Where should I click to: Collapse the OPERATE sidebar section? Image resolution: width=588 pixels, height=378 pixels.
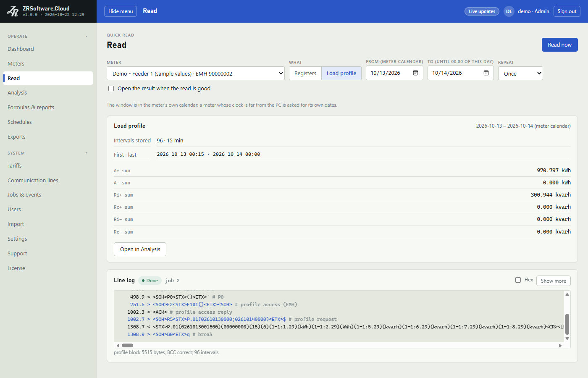click(87, 36)
